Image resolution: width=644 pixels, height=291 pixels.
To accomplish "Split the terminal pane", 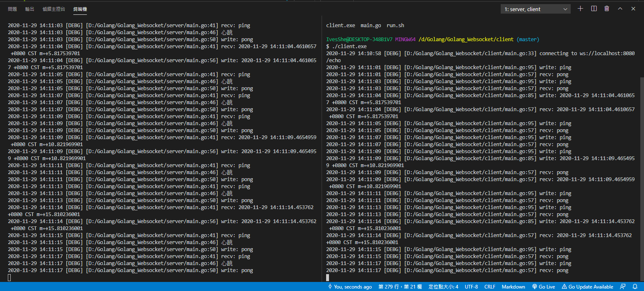I will pyautogui.click(x=594, y=9).
